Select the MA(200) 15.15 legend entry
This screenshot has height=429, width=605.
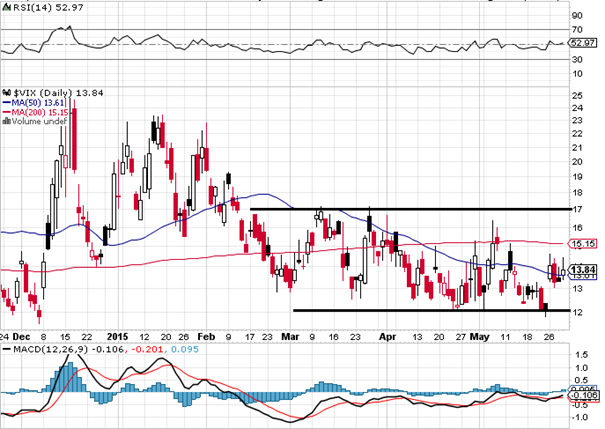(x=40, y=112)
